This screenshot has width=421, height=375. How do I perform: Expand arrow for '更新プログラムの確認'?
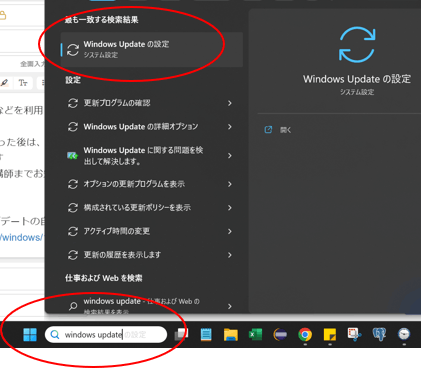pos(230,103)
